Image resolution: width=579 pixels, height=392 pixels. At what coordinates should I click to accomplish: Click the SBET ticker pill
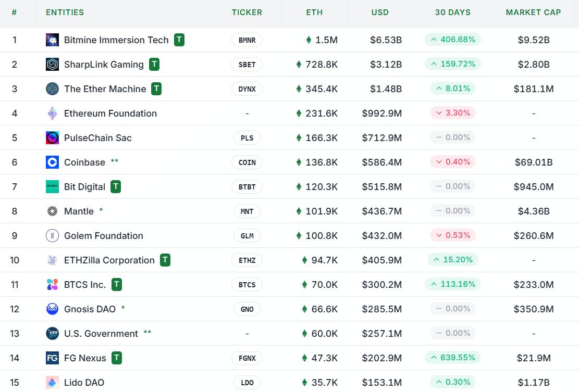pyautogui.click(x=247, y=65)
